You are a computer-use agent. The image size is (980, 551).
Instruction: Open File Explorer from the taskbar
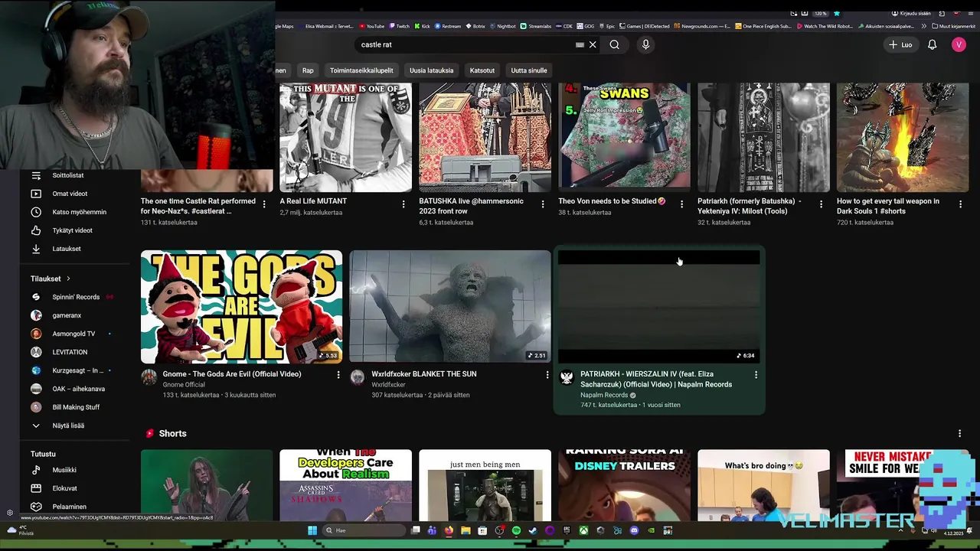coord(465,530)
